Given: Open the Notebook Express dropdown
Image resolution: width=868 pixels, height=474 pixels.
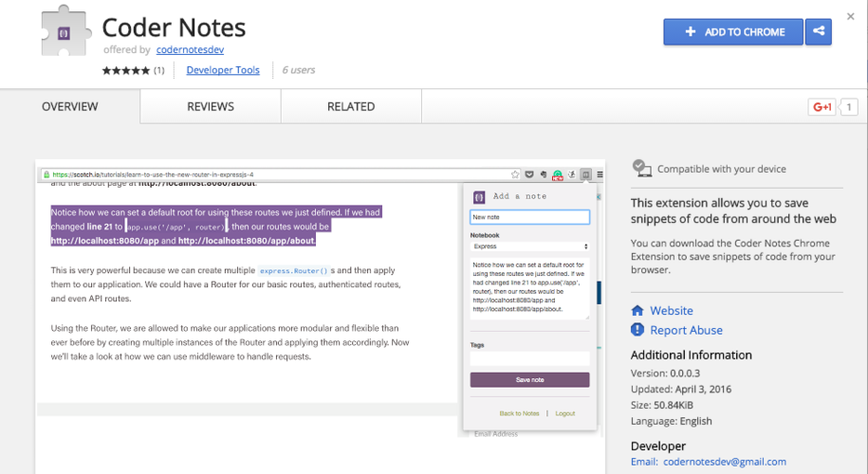Looking at the screenshot, I should (529, 246).
